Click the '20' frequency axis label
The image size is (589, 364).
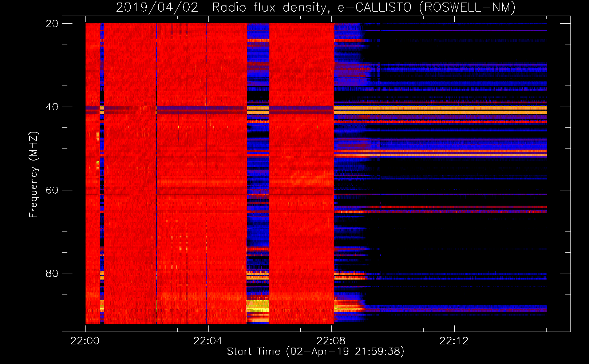pos(52,24)
